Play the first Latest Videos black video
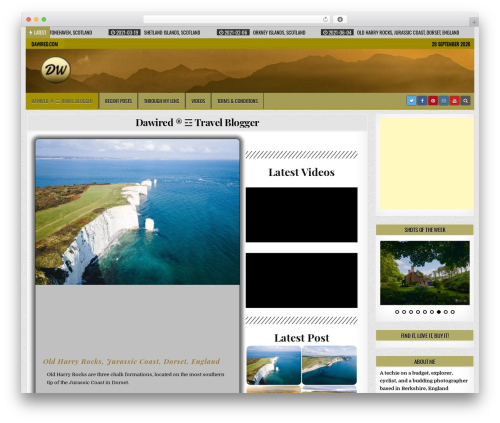Image resolution: width=500 pixels, height=423 pixels. [x=301, y=215]
